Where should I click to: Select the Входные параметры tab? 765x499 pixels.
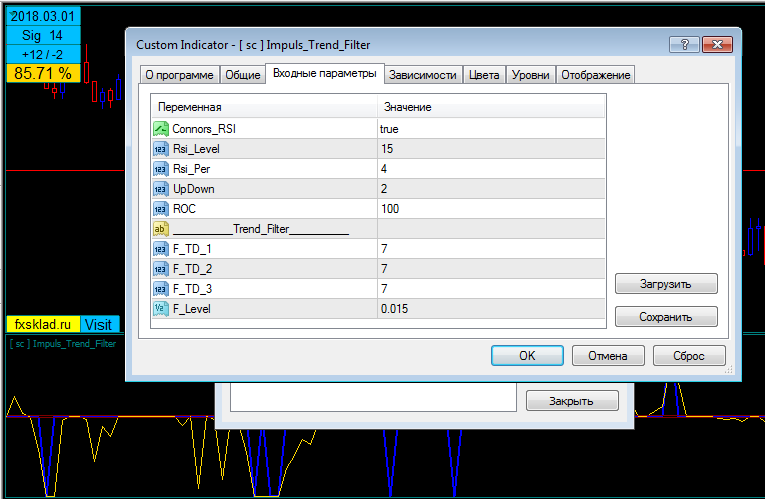coord(324,73)
